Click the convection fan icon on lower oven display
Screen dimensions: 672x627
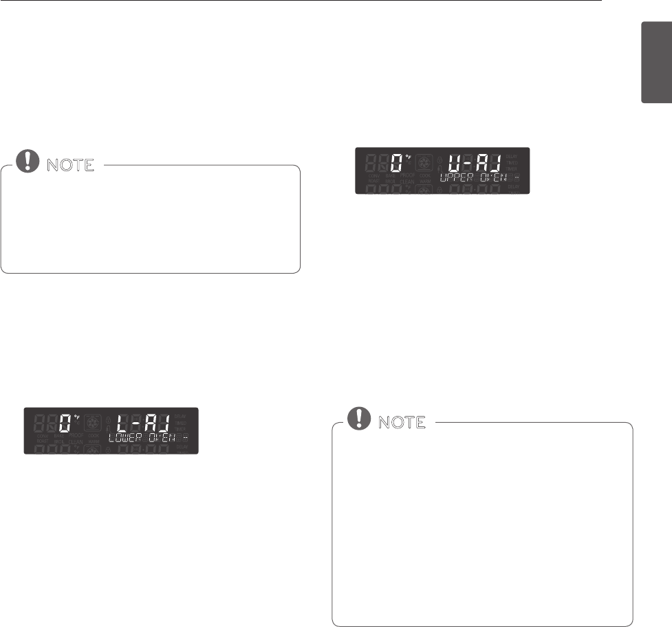[92, 422]
